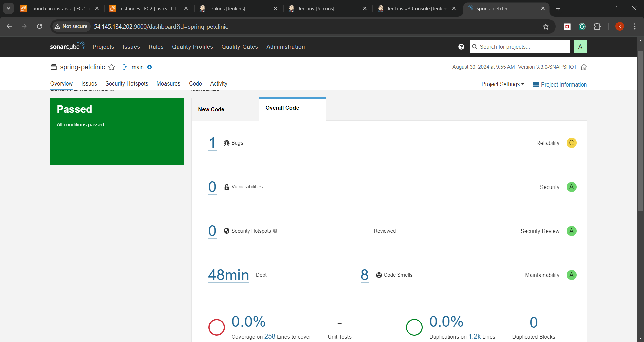Click the Reliability C rating badge

click(571, 143)
